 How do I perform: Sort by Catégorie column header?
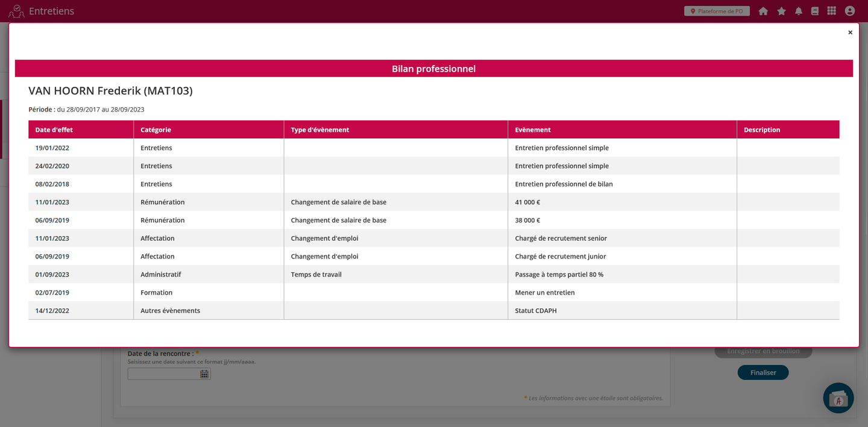(x=156, y=129)
